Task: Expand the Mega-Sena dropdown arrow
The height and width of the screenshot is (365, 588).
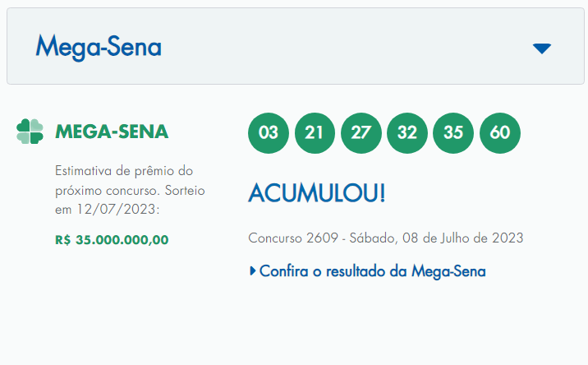Action: tap(541, 49)
